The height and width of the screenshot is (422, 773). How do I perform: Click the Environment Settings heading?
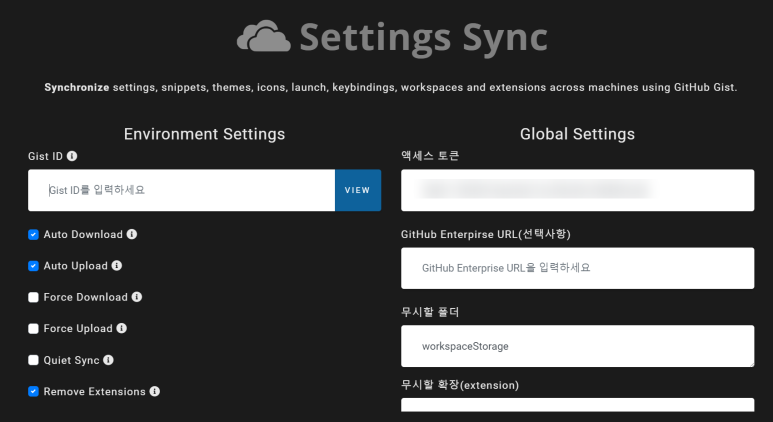tap(204, 134)
